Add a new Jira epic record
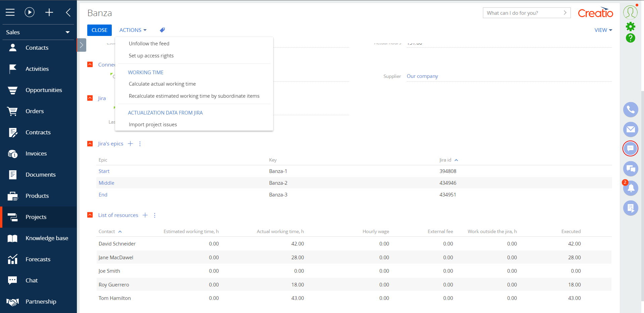The height and width of the screenshot is (313, 644). click(131, 144)
